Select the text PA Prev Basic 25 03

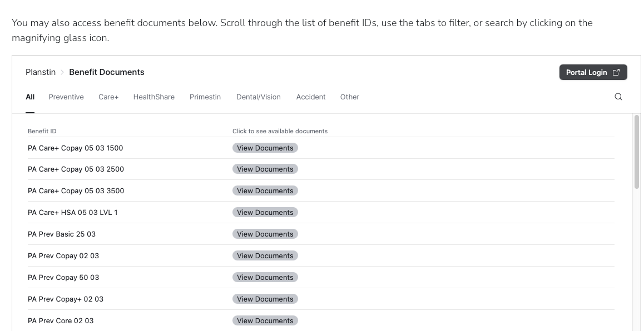pos(62,234)
